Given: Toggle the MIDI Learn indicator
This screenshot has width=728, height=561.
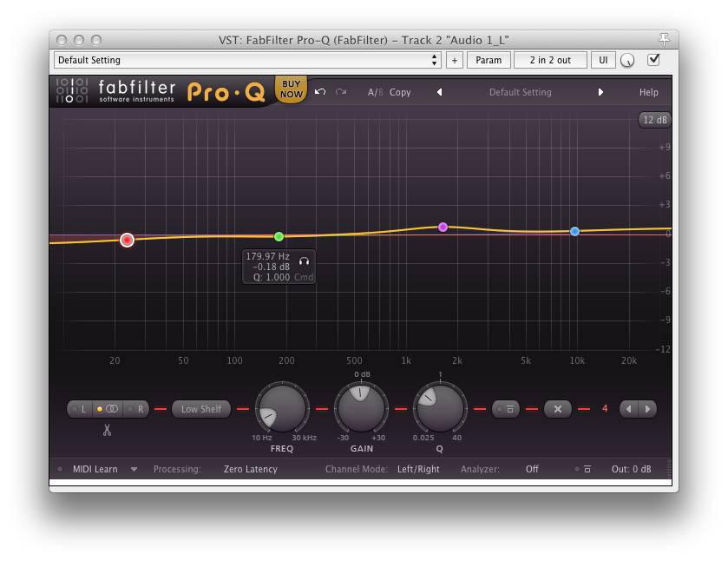Looking at the screenshot, I should pos(60,469).
